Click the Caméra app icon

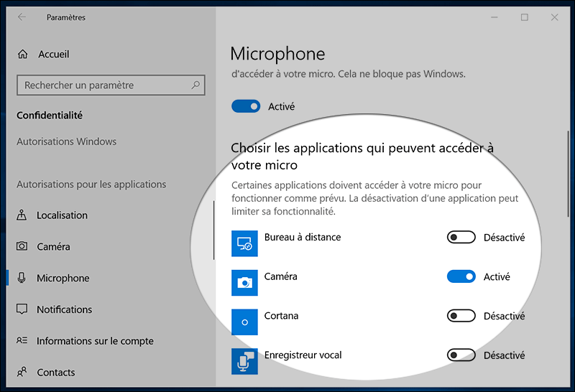tap(244, 283)
